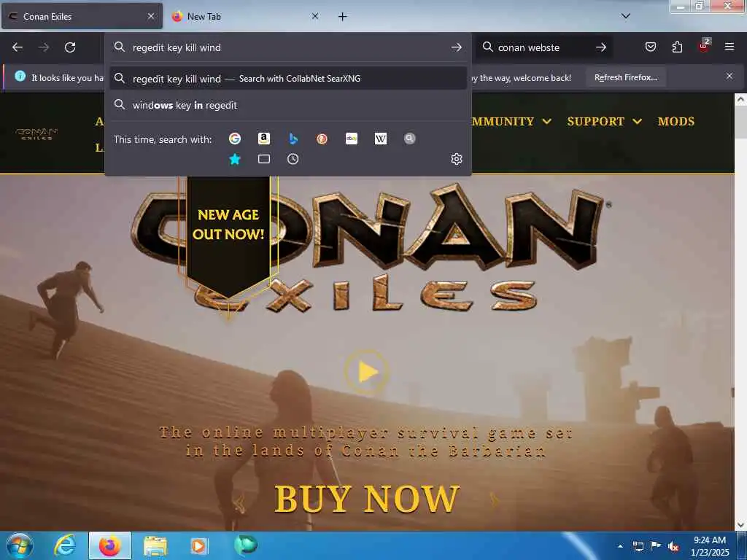Open a new tab with plus button
This screenshot has height=560, width=747.
(x=343, y=17)
